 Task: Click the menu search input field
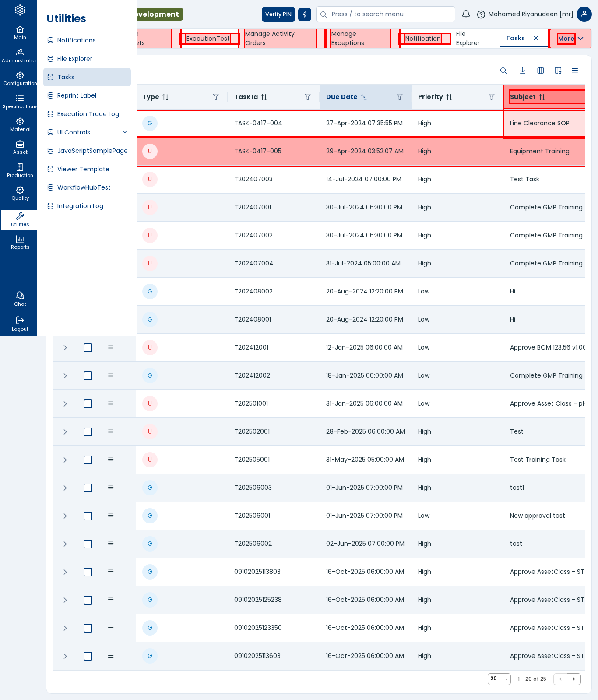click(x=385, y=14)
